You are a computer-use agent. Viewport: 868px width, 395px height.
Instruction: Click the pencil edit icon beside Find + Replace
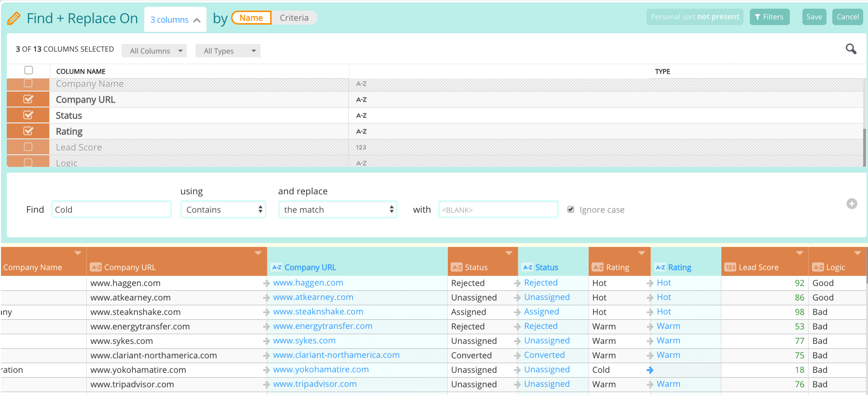[x=14, y=19]
